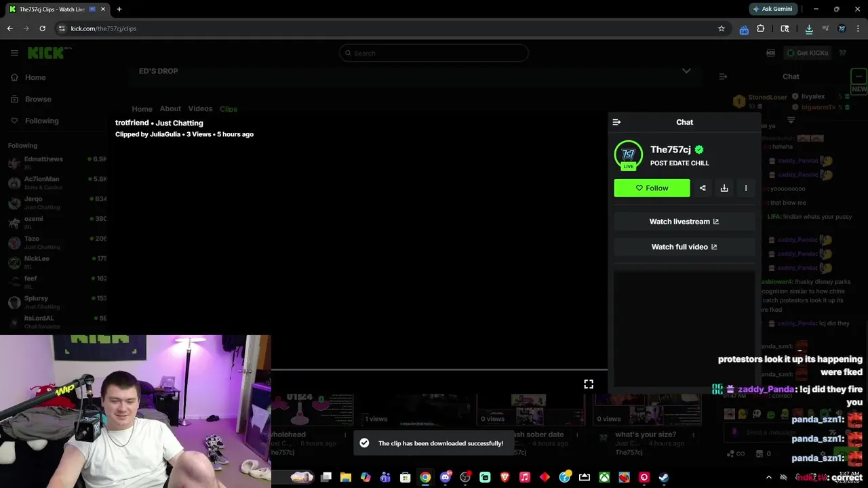The image size is (868, 488).
Task: Open Splursy in Following list
Action: [x=57, y=302]
